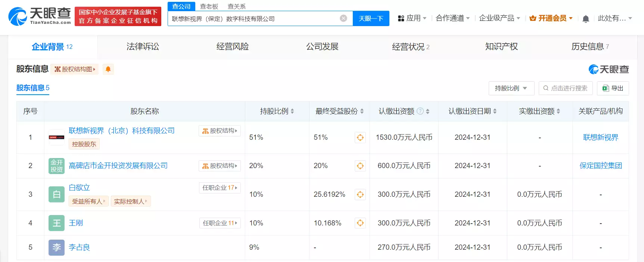Click the 天眼查 logo to go home
644x262 pixels.
coord(40,16)
